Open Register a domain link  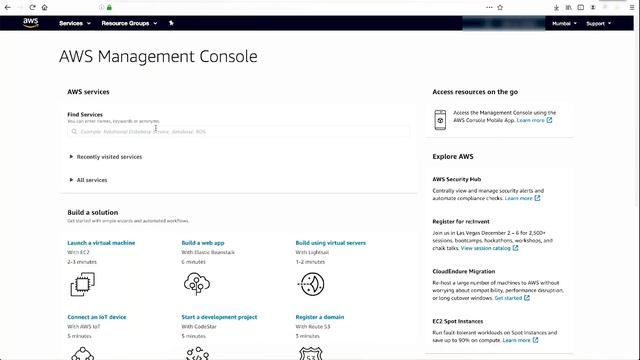(x=320, y=317)
